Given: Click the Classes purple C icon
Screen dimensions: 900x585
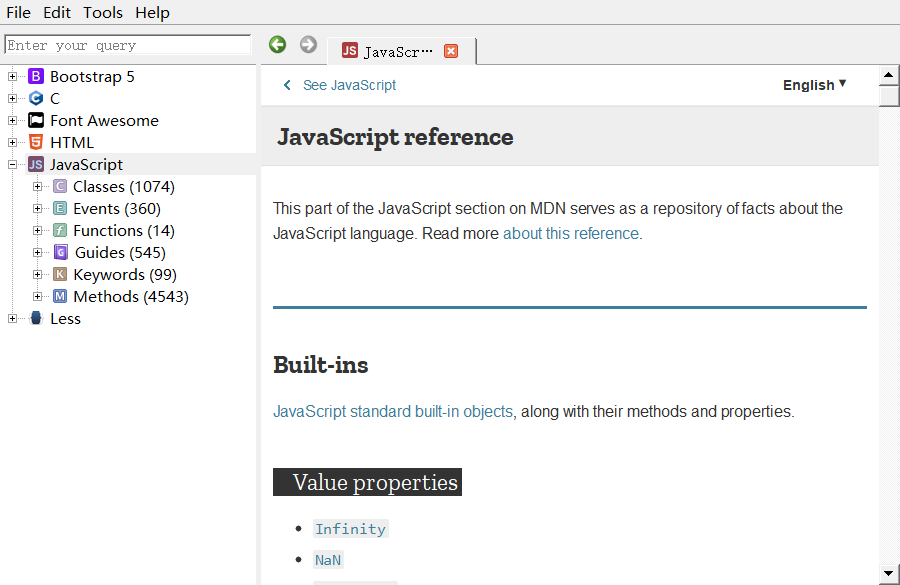Looking at the screenshot, I should 60,187.
